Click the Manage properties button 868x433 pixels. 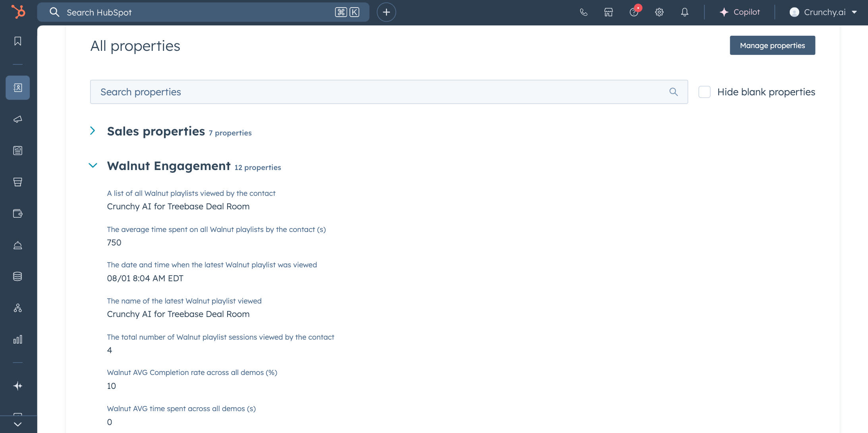point(772,45)
